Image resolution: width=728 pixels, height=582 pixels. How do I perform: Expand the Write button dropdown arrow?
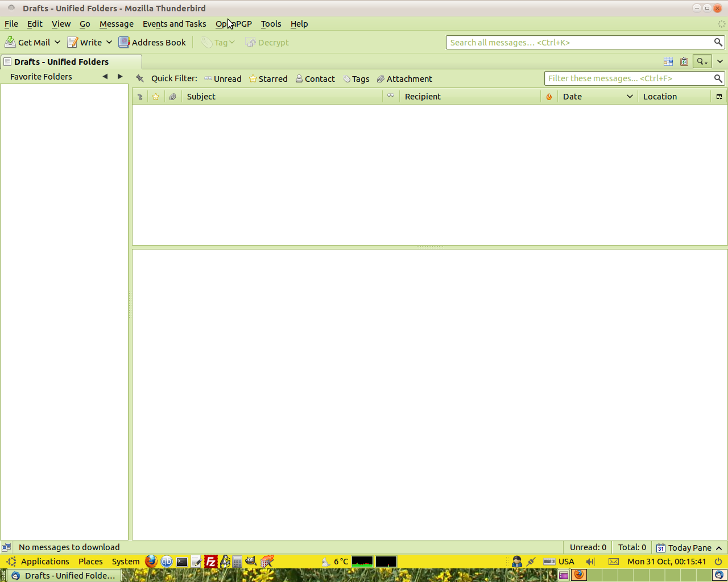pos(109,43)
